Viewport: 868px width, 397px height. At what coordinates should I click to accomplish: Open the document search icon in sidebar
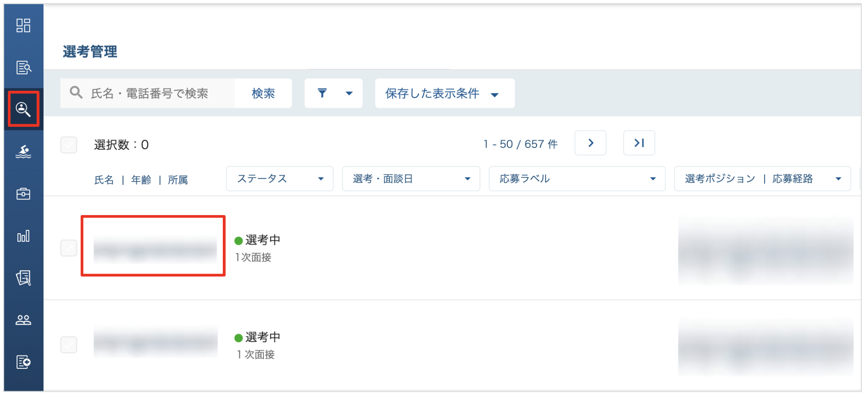23,67
